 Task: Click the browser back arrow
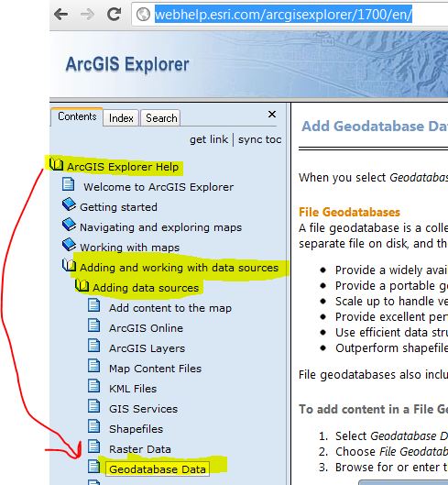tap(60, 15)
